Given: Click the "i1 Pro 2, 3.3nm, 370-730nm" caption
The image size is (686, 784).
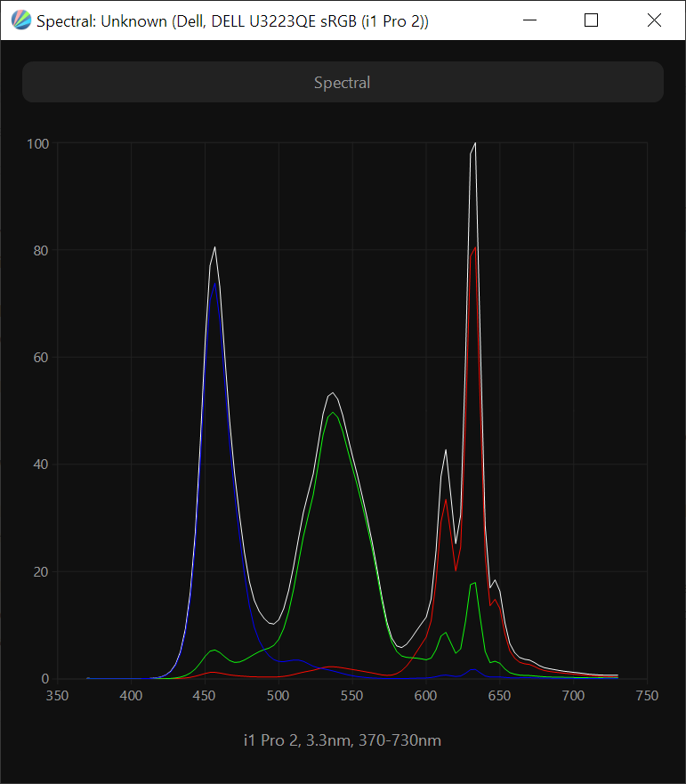Looking at the screenshot, I should point(343,740).
